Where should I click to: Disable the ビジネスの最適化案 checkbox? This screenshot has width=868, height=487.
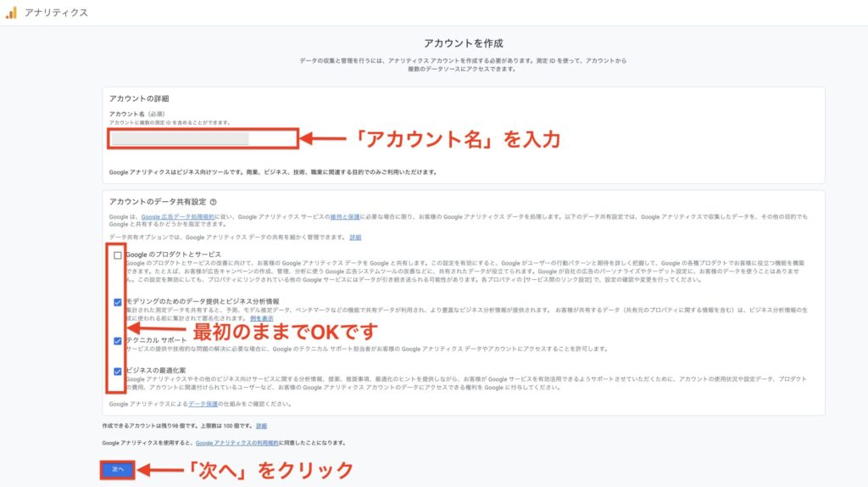click(117, 371)
